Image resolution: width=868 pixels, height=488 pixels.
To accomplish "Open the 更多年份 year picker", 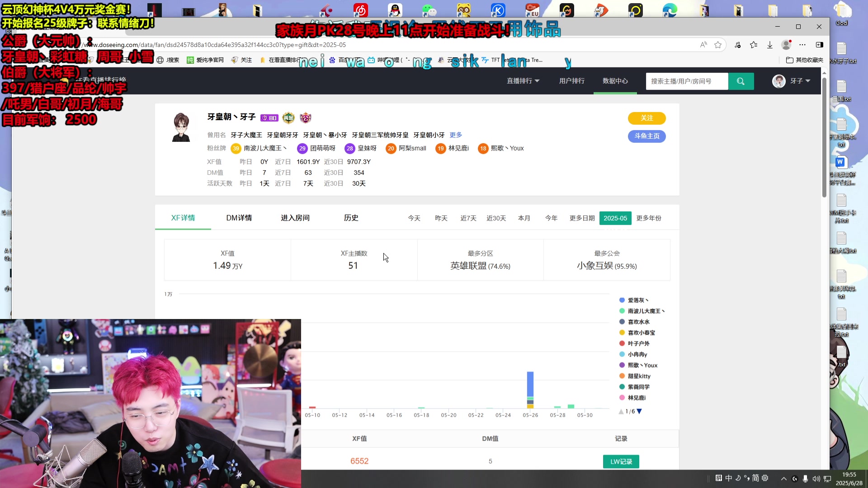I will click(649, 218).
